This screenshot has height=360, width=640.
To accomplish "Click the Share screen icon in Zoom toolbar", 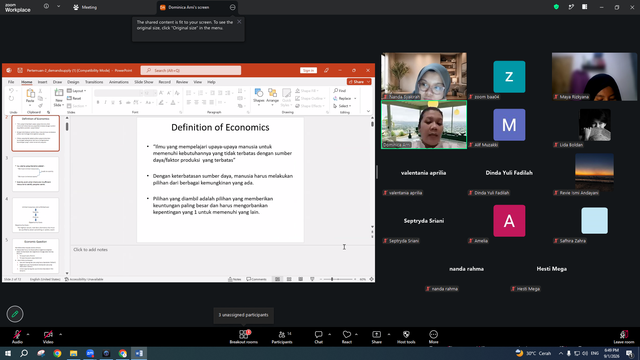I will 376,334.
